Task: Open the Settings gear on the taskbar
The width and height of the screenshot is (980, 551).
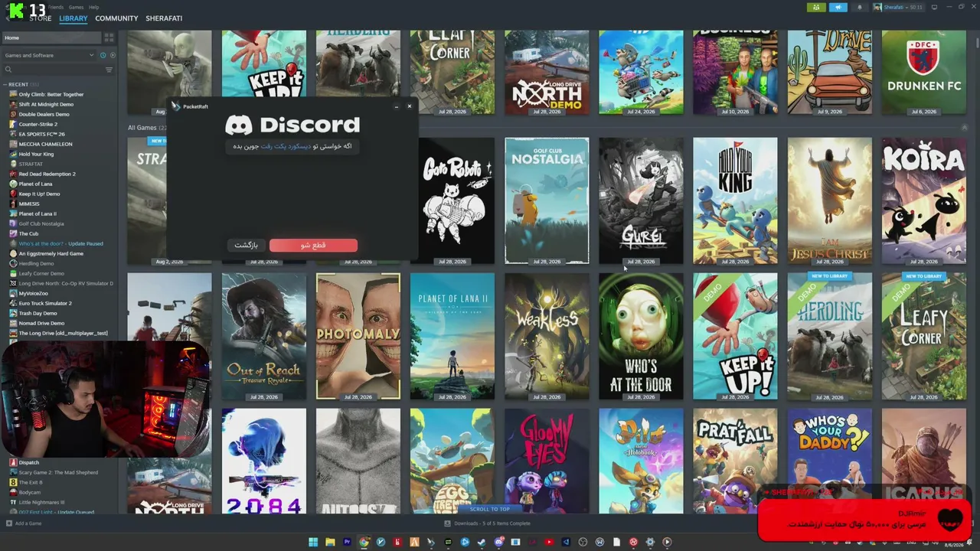Action: [650, 542]
